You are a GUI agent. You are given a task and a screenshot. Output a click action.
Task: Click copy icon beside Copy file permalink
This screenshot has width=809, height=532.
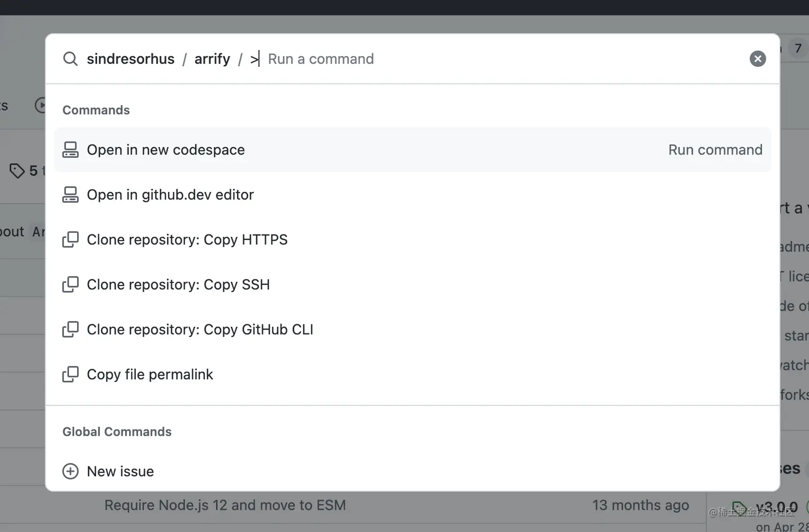tap(70, 374)
